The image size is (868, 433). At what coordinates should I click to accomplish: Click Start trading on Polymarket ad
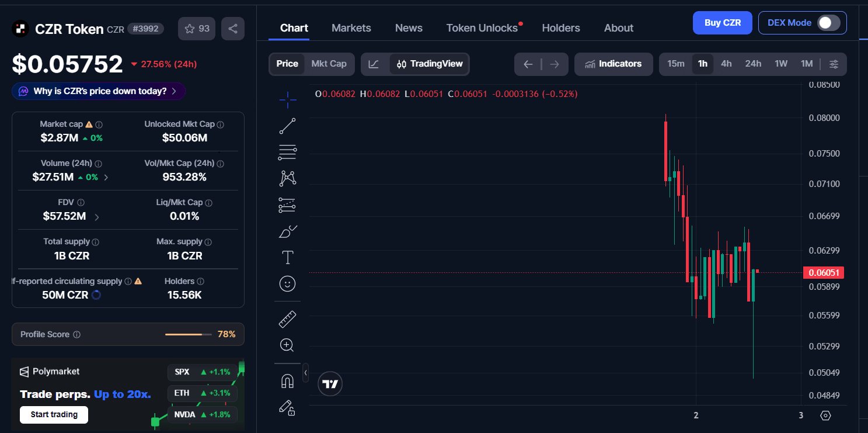pos(54,415)
